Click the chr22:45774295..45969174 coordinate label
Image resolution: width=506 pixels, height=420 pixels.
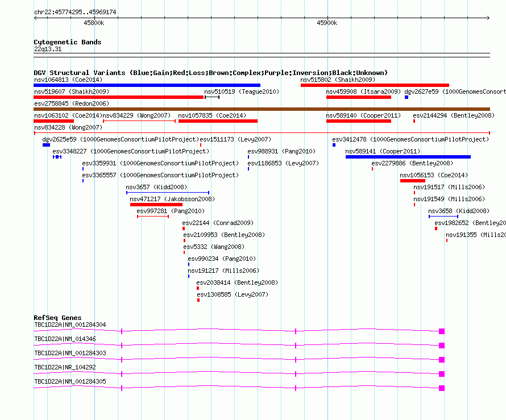75,12
